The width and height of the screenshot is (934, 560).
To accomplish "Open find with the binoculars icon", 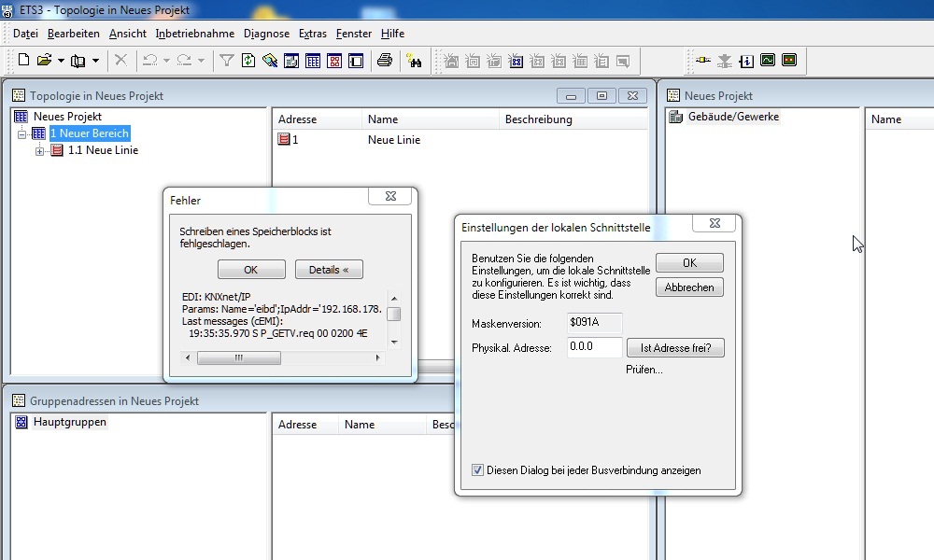I will [415, 60].
